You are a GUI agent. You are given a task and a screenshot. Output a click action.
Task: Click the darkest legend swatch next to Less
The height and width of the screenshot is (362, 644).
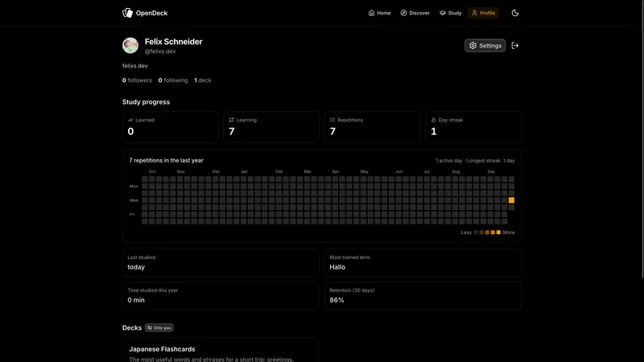click(476, 232)
